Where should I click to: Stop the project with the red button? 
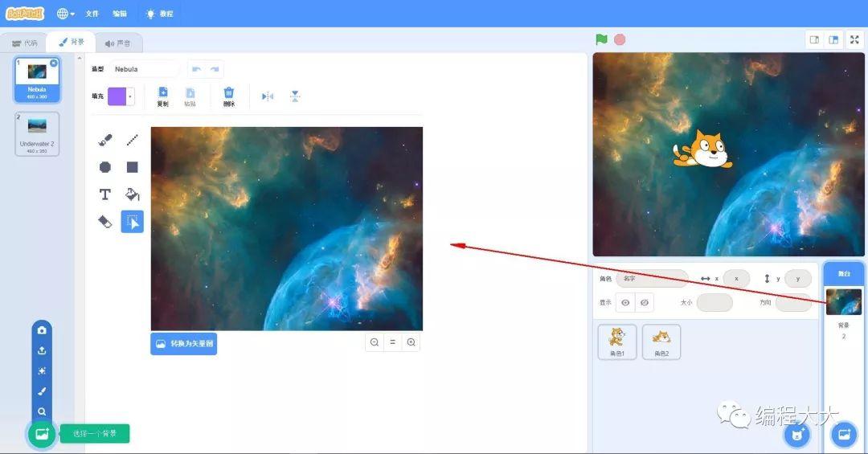pos(620,39)
